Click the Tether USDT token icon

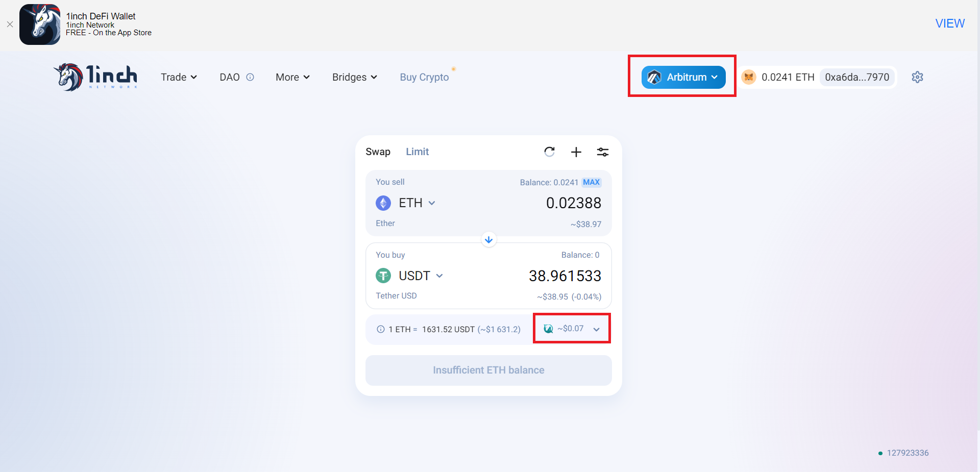point(383,276)
